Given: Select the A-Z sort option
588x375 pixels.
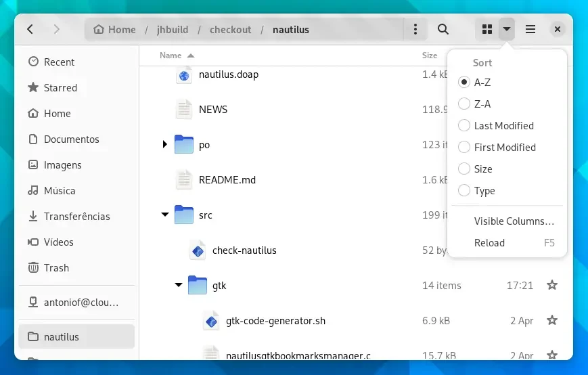Looking at the screenshot, I should click(507, 82).
